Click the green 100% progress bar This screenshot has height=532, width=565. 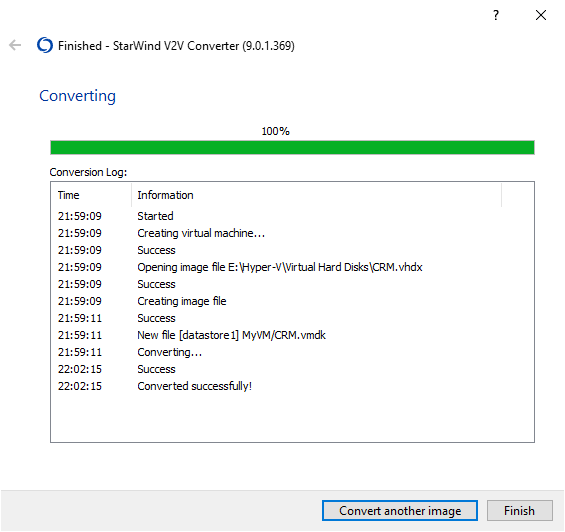[x=292, y=147]
